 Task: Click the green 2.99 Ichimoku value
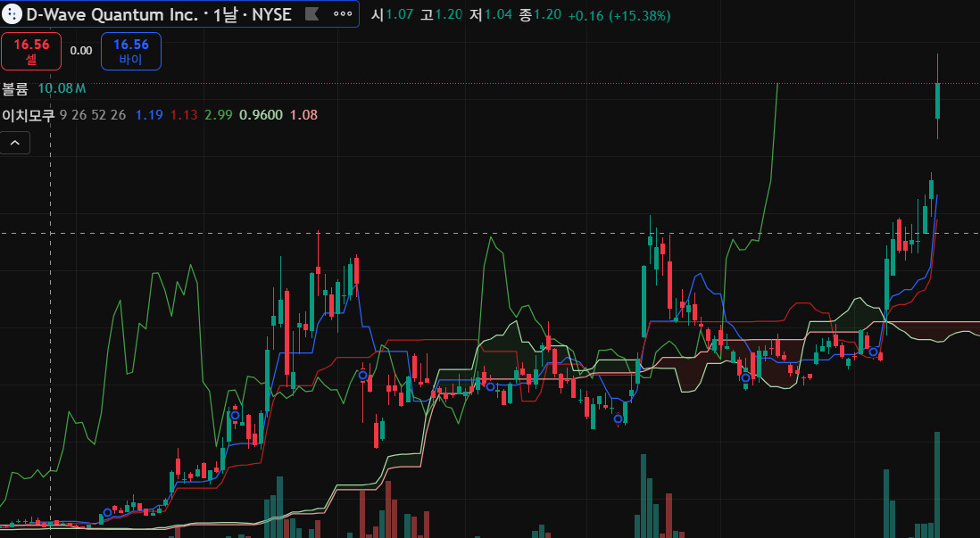tap(218, 115)
